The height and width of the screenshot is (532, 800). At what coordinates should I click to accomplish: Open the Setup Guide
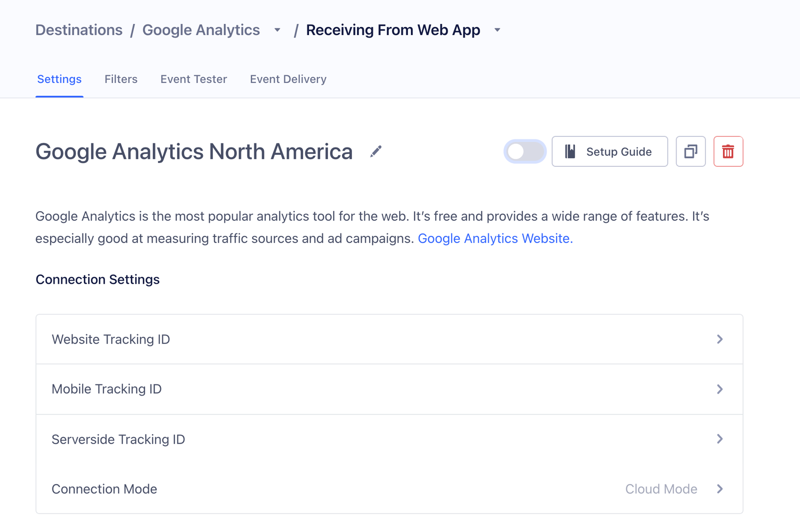pyautogui.click(x=609, y=151)
